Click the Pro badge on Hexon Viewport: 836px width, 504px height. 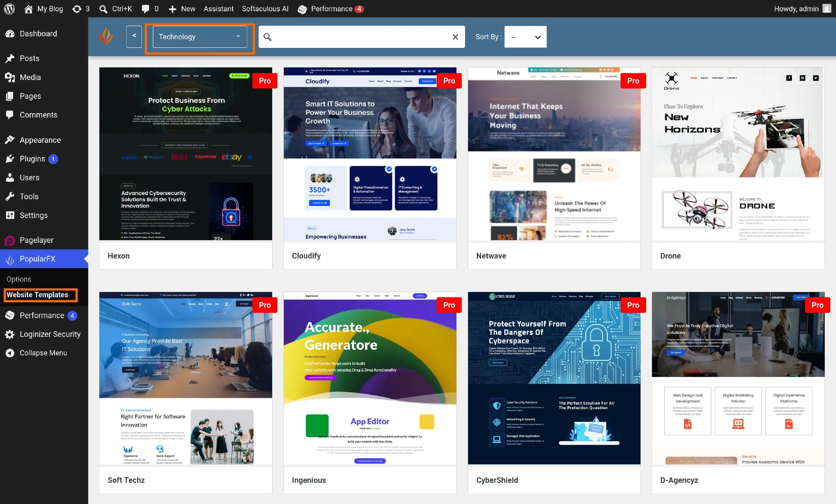[265, 81]
